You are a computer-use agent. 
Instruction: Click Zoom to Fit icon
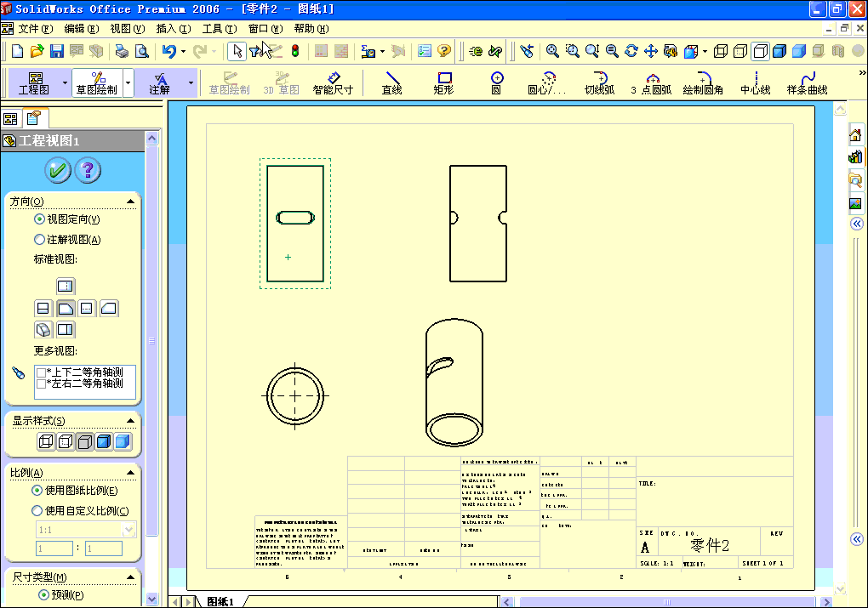click(552, 52)
